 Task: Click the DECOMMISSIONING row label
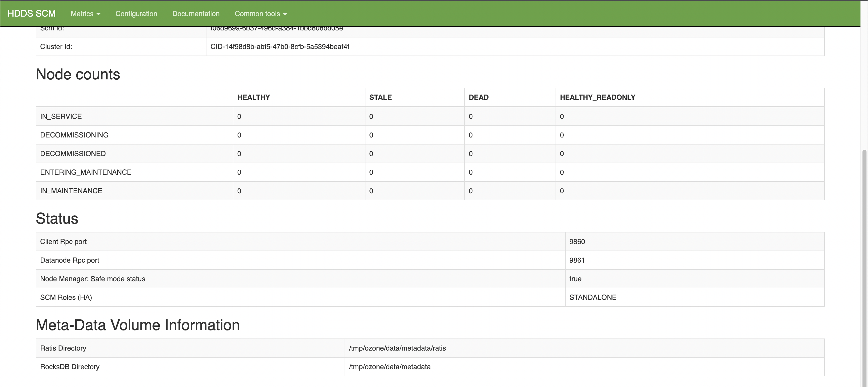click(74, 135)
